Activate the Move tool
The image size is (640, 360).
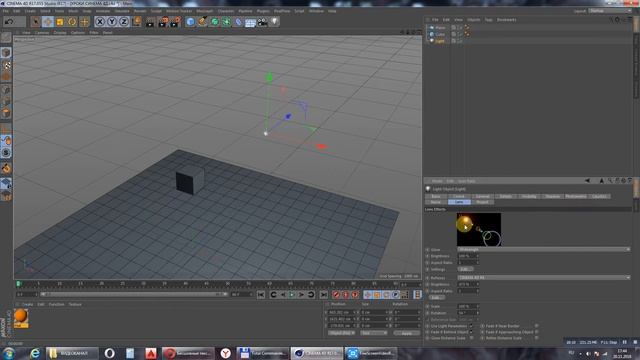48,22
